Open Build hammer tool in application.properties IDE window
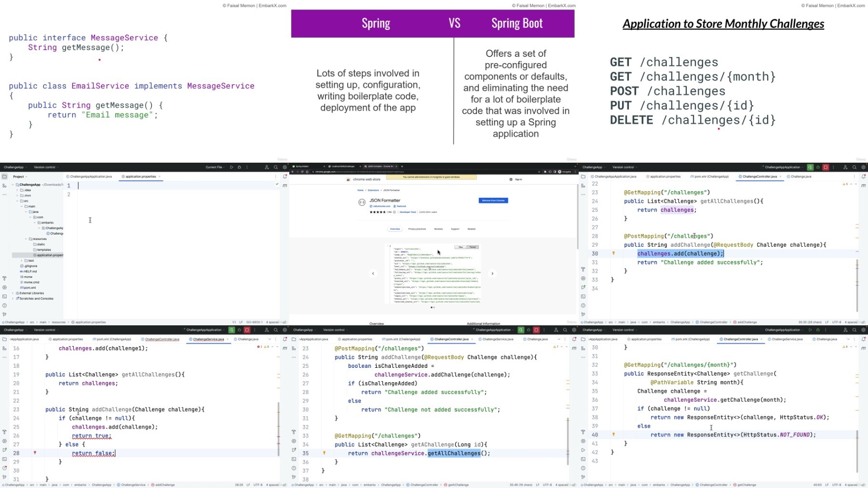 coord(4,279)
